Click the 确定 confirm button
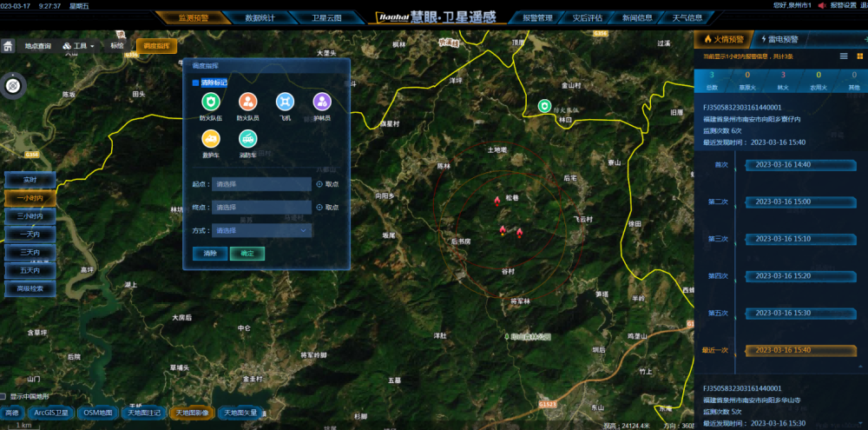 [x=247, y=254]
